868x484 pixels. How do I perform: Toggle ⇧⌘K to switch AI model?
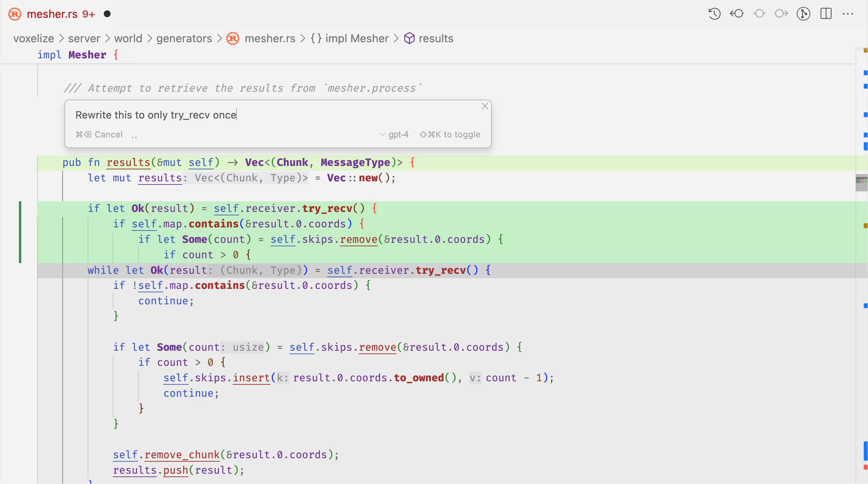tap(450, 134)
